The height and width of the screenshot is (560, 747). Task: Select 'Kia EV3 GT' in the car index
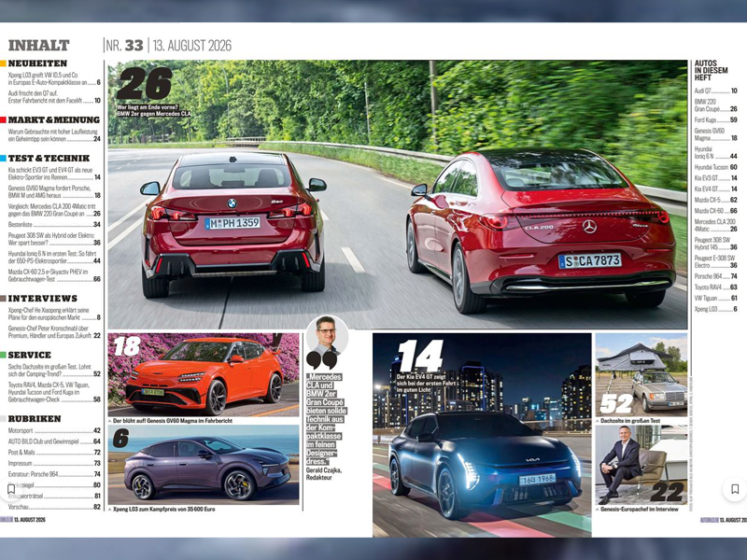click(x=715, y=178)
